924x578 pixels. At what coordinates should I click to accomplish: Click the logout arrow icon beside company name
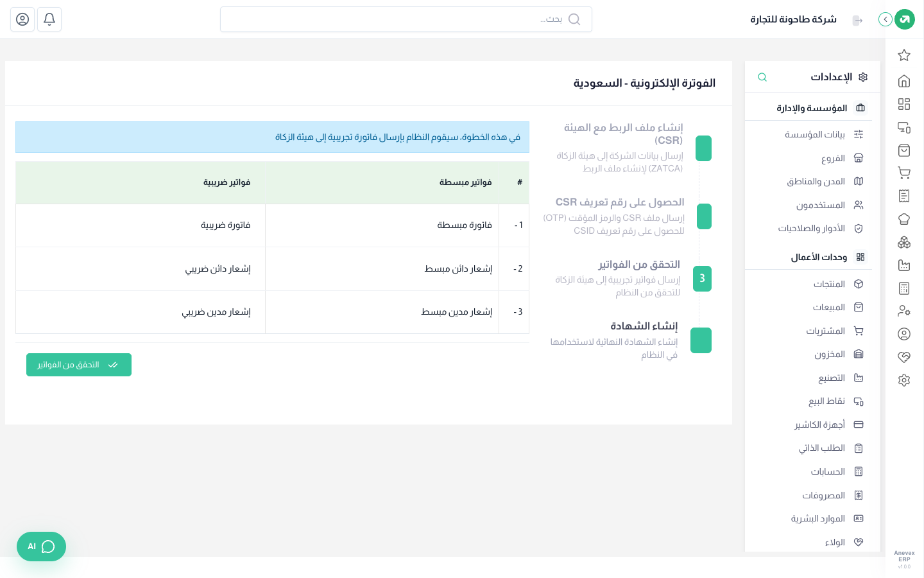pos(858,21)
